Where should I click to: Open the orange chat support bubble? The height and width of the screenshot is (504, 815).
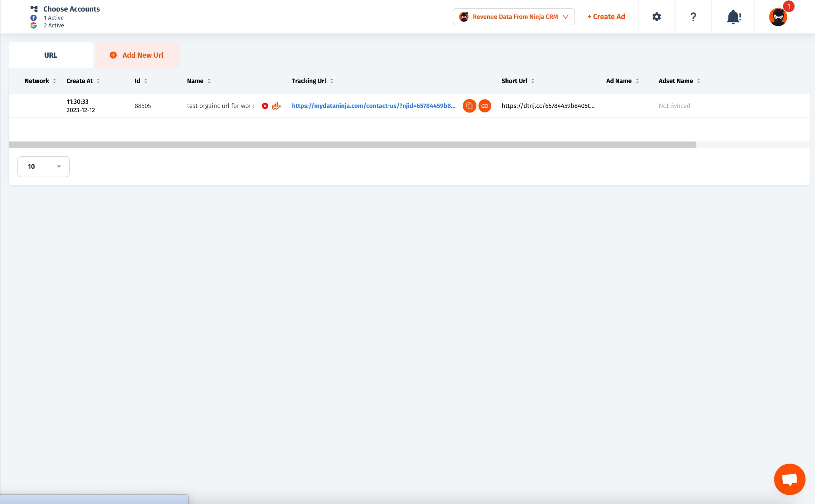click(789, 479)
